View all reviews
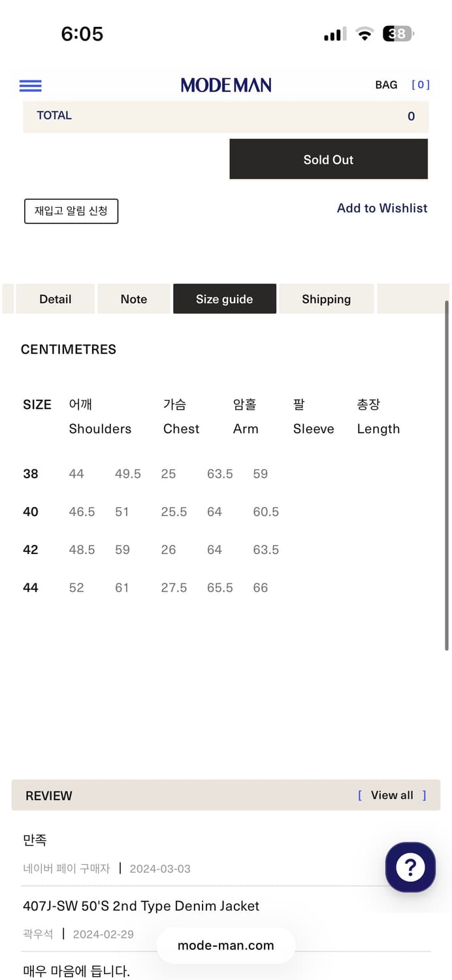This screenshot has height=980, width=452. (392, 795)
